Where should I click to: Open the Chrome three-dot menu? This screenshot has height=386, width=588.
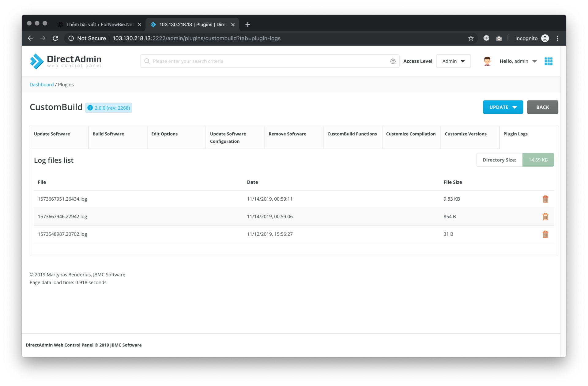557,38
